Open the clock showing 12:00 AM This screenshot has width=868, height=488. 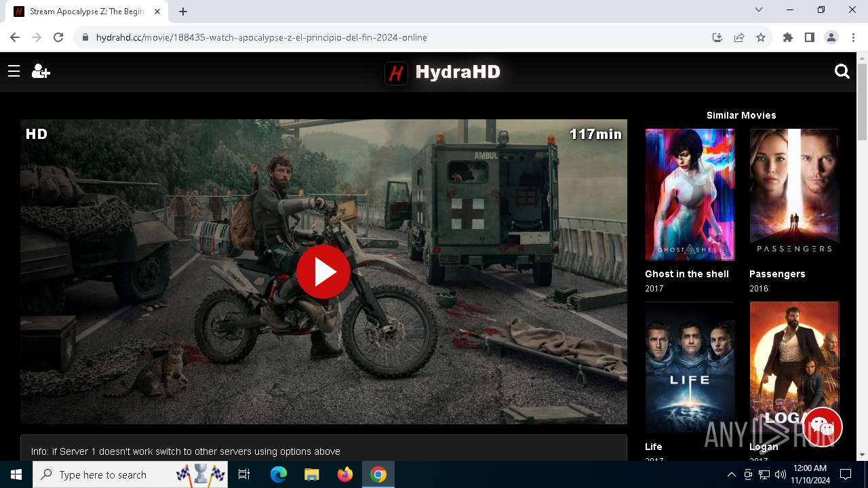click(x=810, y=474)
